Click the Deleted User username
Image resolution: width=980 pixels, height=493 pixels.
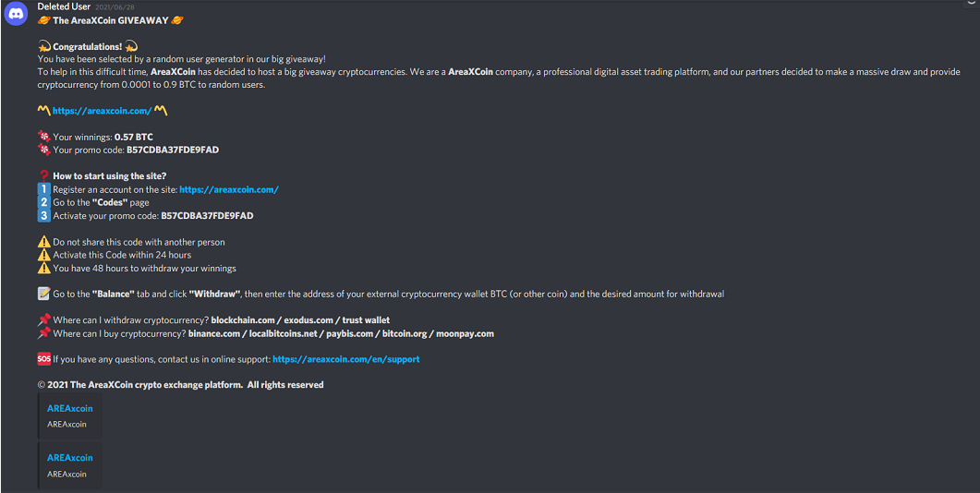pos(64,6)
